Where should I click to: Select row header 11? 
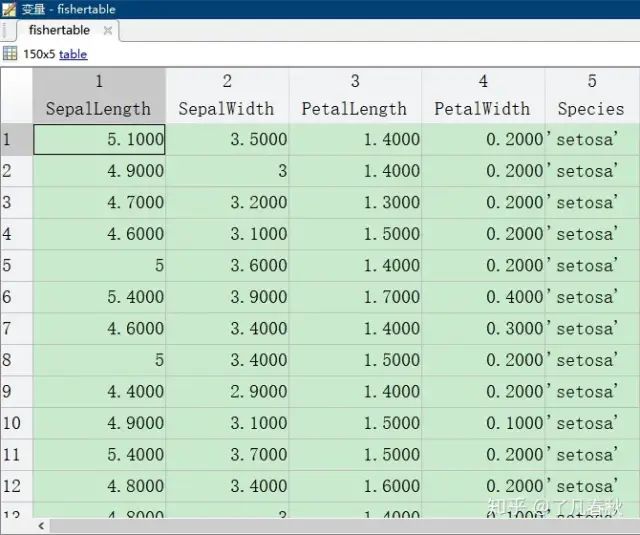click(16, 455)
